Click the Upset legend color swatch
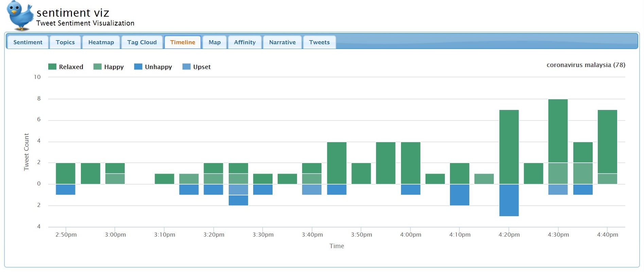 (x=187, y=67)
